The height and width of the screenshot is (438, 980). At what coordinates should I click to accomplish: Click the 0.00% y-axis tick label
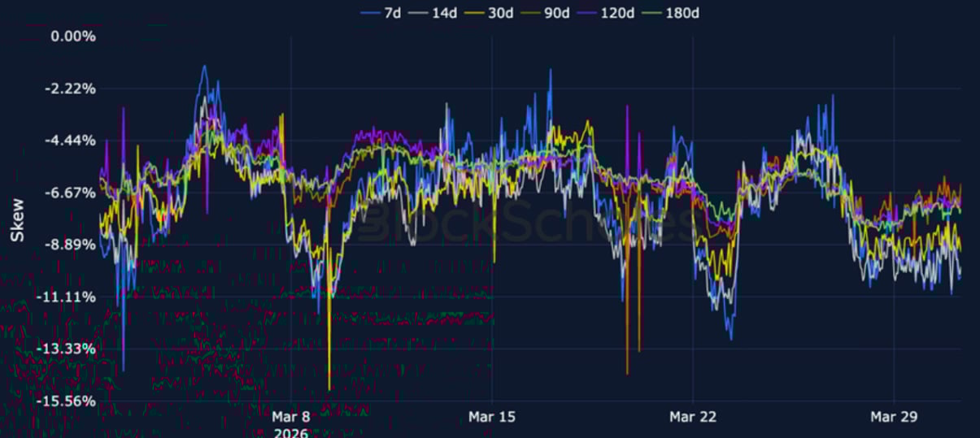72,37
